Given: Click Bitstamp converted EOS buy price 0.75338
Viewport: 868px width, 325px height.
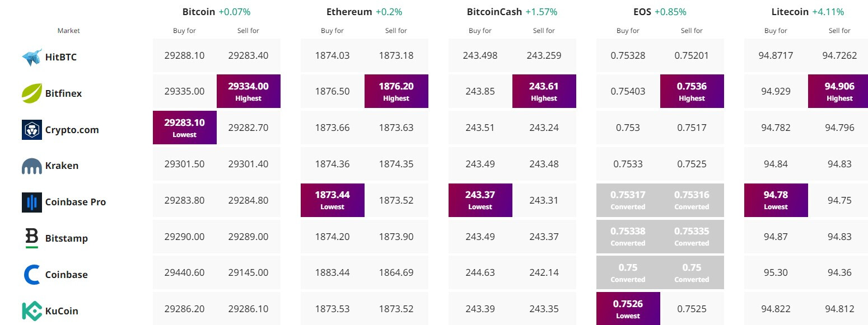Looking at the screenshot, I should coord(628,236).
